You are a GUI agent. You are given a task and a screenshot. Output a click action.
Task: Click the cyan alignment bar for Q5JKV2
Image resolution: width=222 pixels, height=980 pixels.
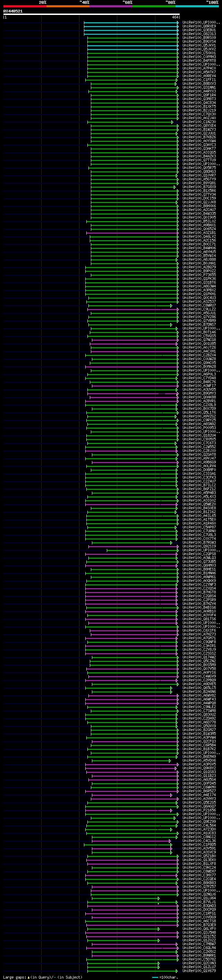(x=133, y=49)
